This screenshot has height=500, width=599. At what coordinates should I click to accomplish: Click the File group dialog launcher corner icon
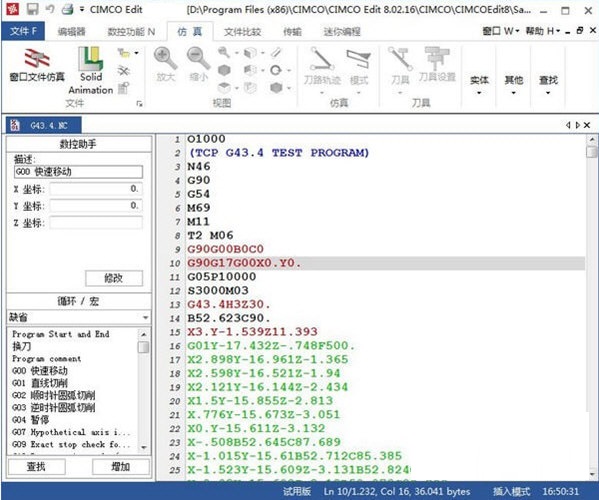click(139, 104)
